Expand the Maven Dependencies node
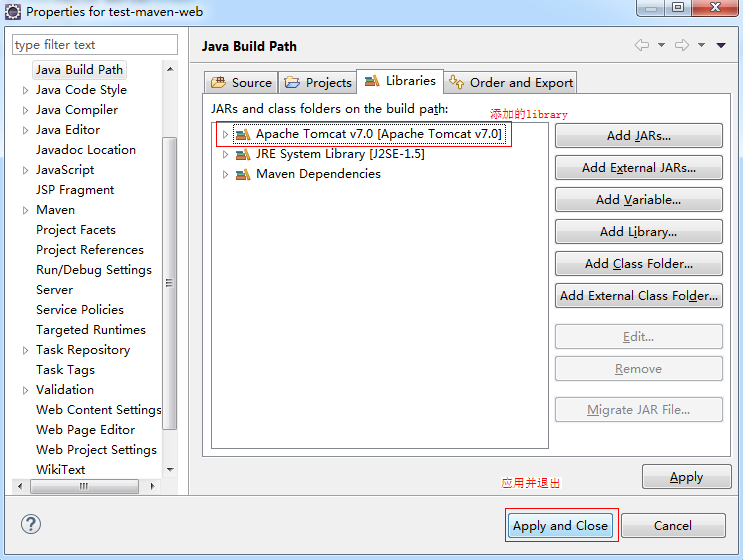Image resolution: width=743 pixels, height=560 pixels. tap(226, 174)
